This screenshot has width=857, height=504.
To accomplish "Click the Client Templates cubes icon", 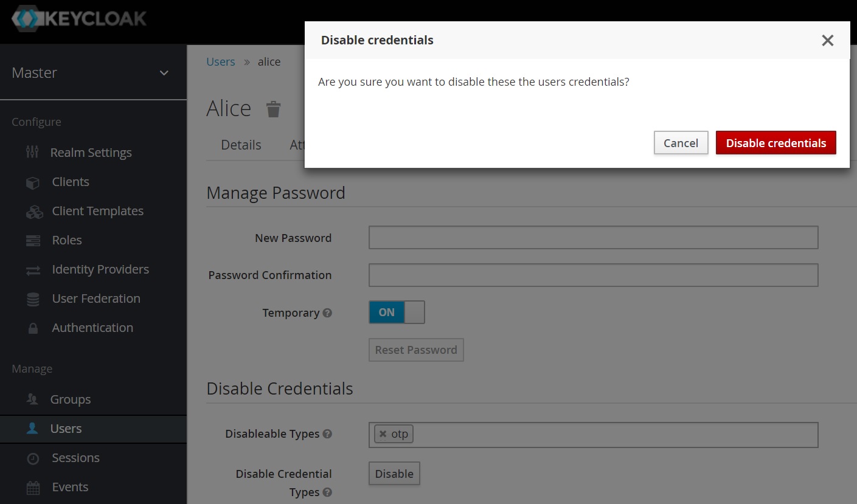I will (x=34, y=212).
